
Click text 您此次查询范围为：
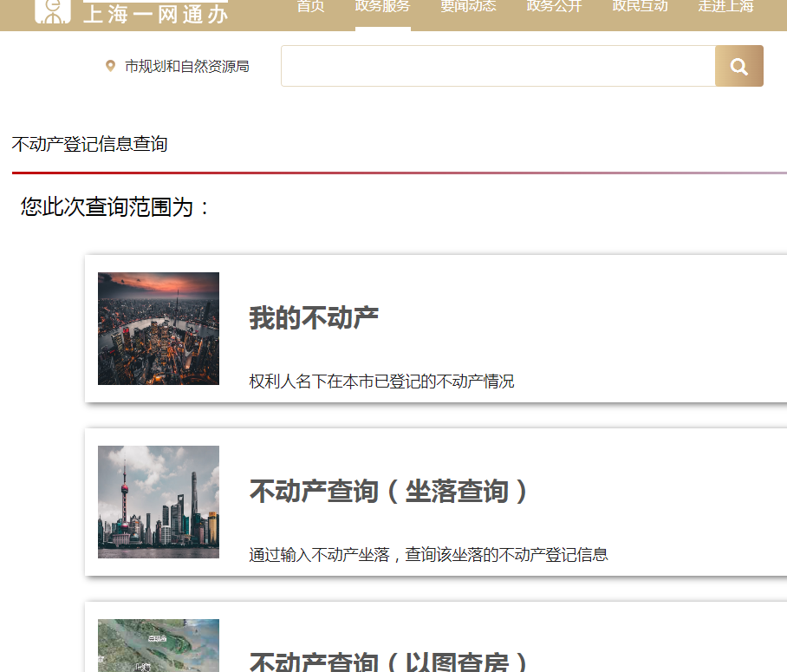click(115, 207)
